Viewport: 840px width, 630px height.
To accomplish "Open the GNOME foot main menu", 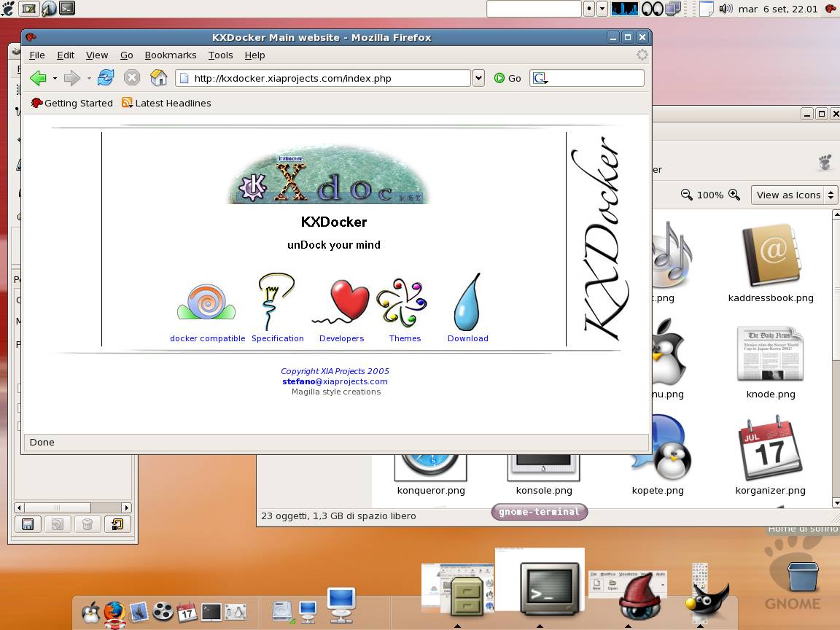I will tap(7, 8).
